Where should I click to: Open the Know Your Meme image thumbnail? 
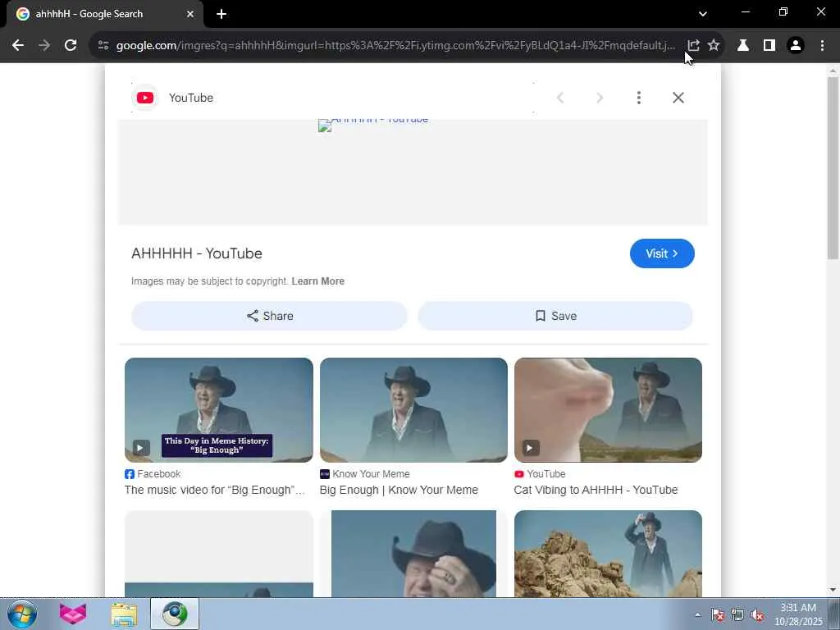(413, 410)
